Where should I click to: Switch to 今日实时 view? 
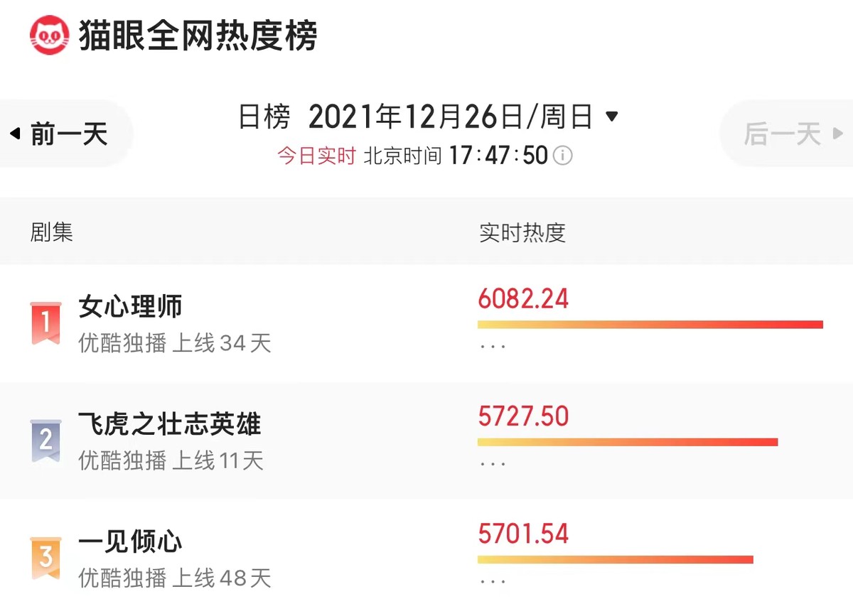click(317, 156)
